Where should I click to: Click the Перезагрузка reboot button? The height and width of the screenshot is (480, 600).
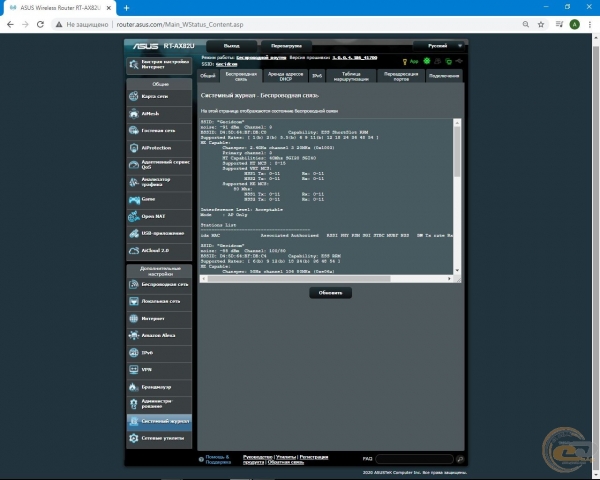pos(286,46)
